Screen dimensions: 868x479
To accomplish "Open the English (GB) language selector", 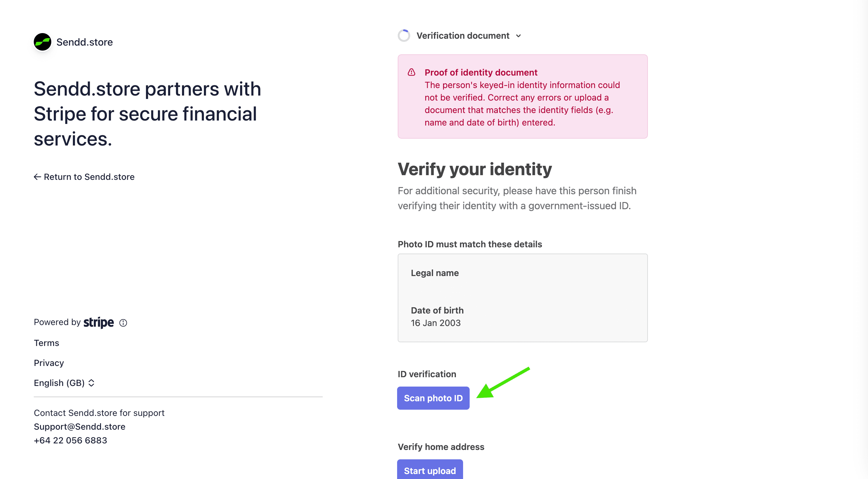I will [64, 383].
